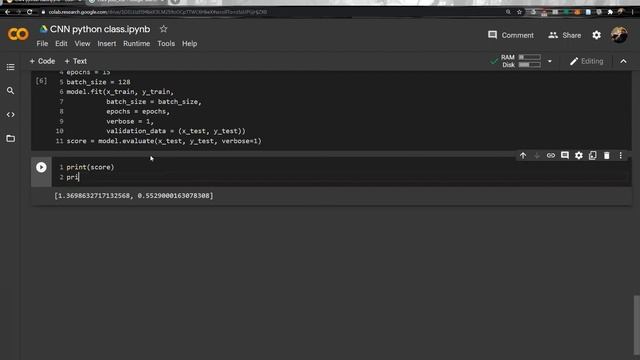The image size is (640, 360).
Task: Click the score = model.evaluate code line
Action: 164,141
